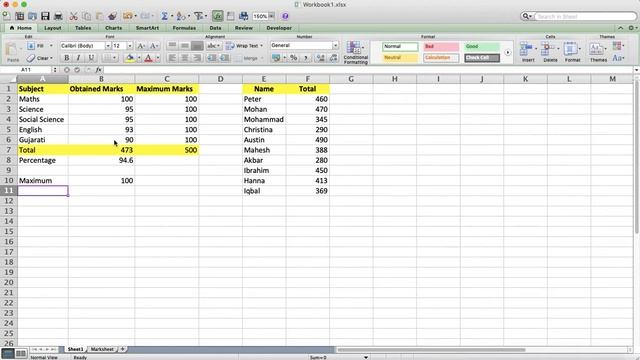Click the Insert cells icon
This screenshot has height=360, width=640.
[x=527, y=51]
